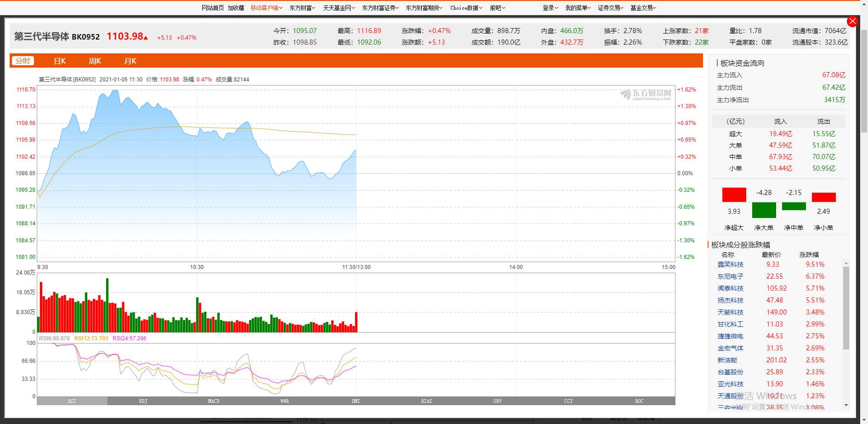Open stock 天箭科技 in constituent list

tap(730, 312)
